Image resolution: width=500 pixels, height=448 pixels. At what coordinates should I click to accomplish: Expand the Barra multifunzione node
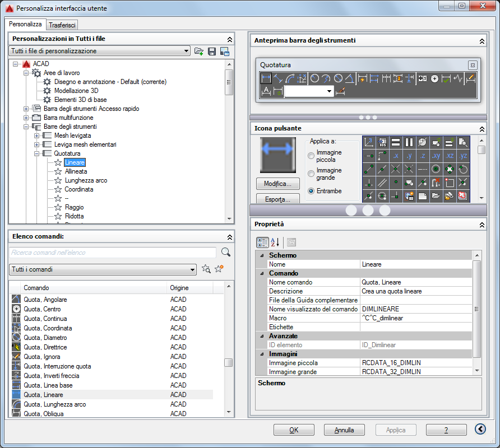[26, 118]
